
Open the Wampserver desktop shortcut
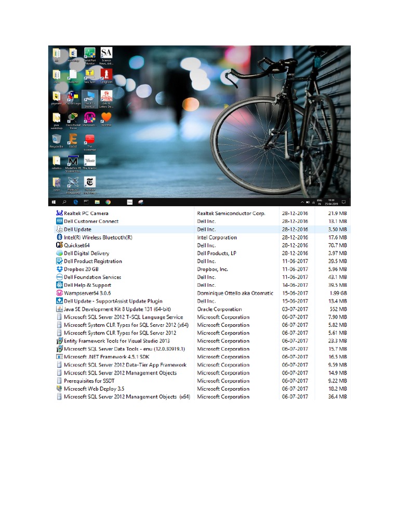pyautogui.click(x=89, y=118)
